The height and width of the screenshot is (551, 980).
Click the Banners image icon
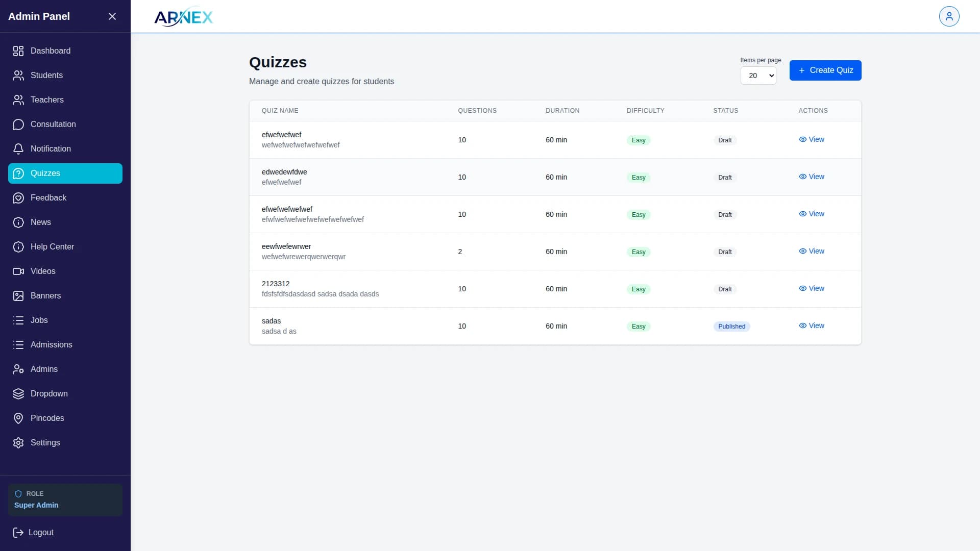pyautogui.click(x=18, y=296)
